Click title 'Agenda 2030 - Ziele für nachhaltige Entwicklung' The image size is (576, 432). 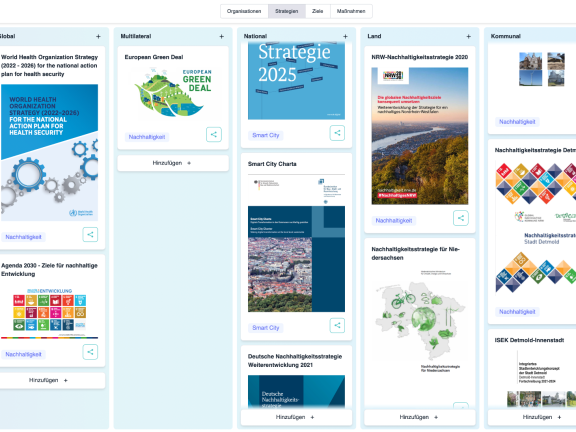(50, 270)
